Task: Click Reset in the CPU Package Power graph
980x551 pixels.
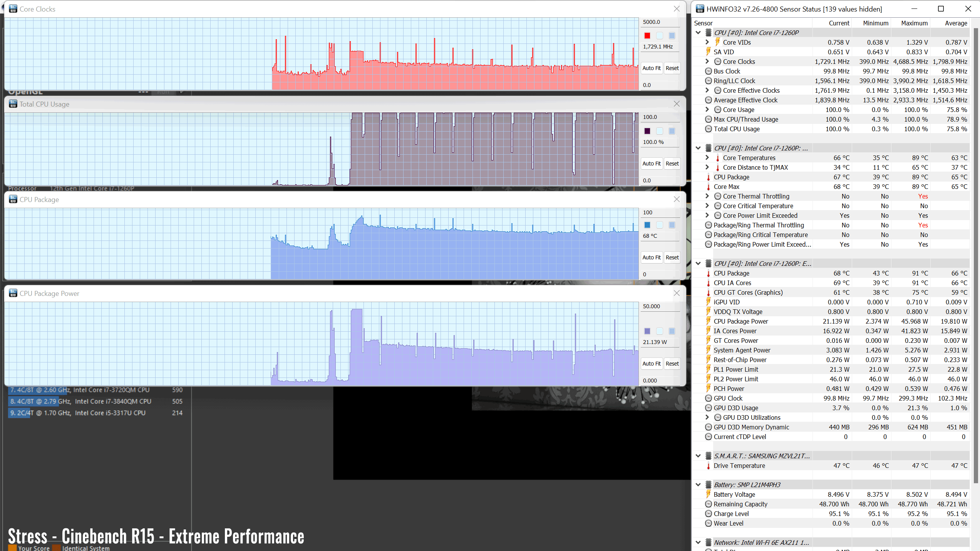Action: (x=672, y=364)
